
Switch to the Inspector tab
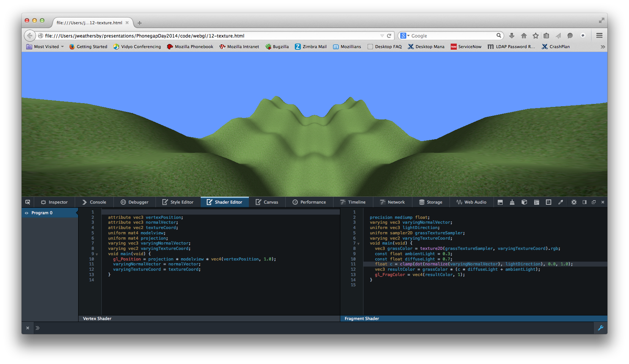54,202
